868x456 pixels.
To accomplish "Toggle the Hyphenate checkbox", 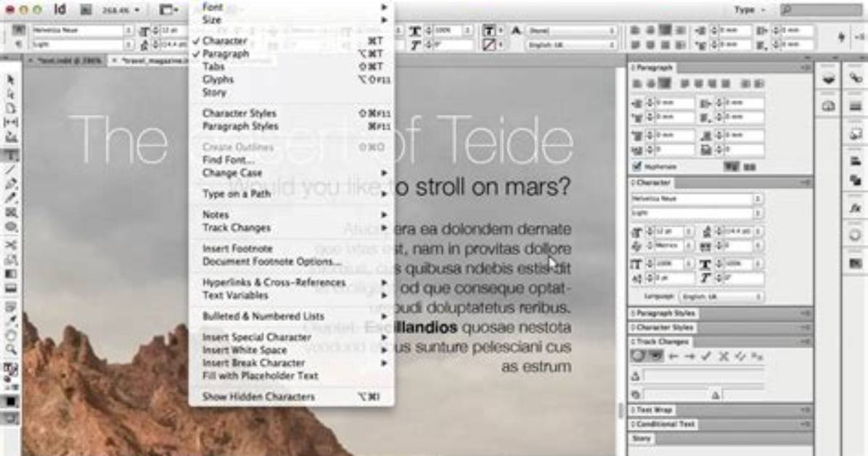I will click(636, 166).
